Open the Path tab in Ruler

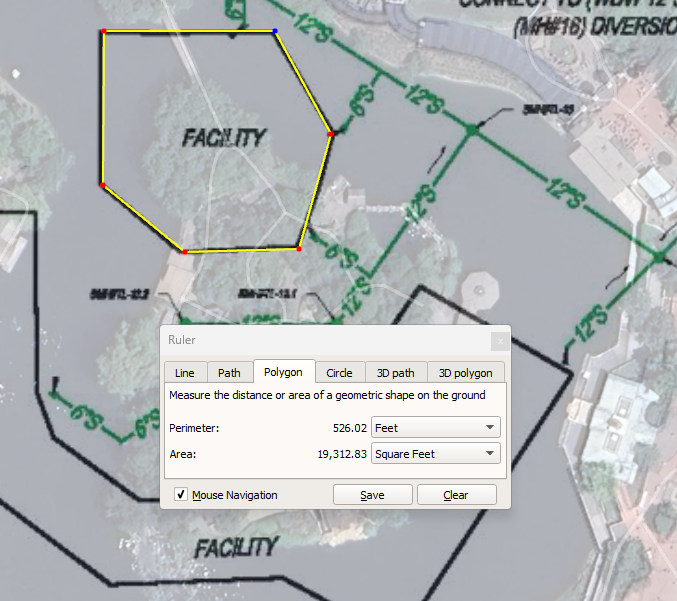pos(229,373)
